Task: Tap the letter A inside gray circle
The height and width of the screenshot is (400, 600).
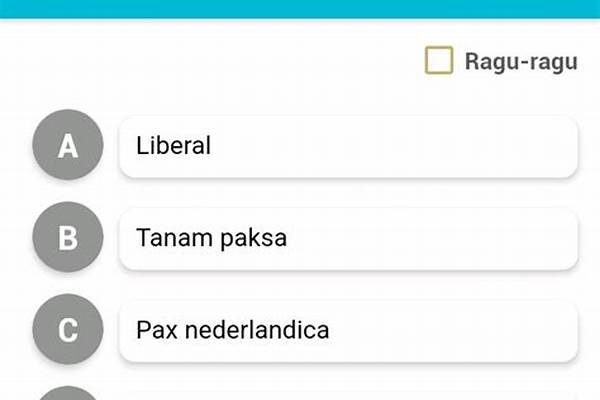Action: tap(68, 146)
